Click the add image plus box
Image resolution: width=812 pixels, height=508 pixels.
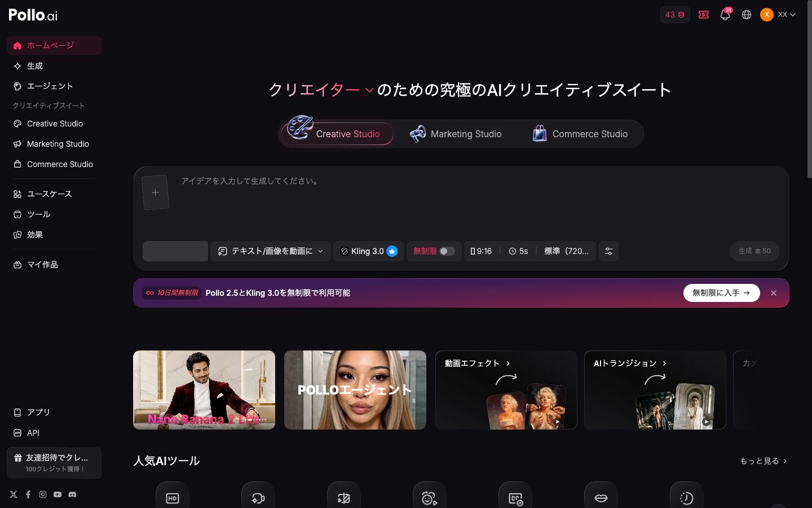click(x=155, y=192)
